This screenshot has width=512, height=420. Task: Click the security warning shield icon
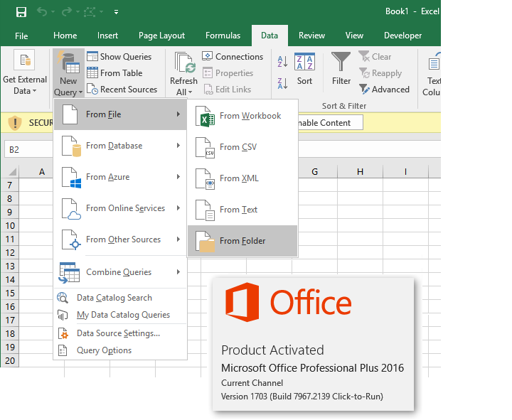(14, 123)
